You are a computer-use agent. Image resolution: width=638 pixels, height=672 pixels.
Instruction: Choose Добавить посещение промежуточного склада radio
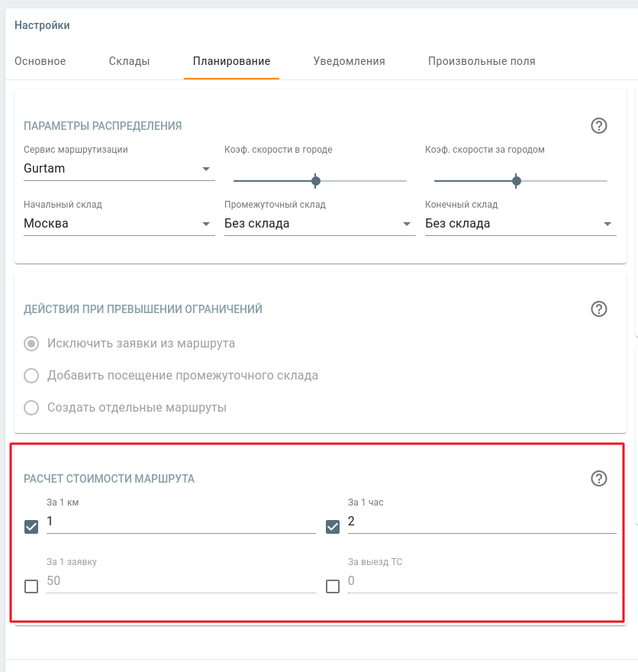click(31, 376)
